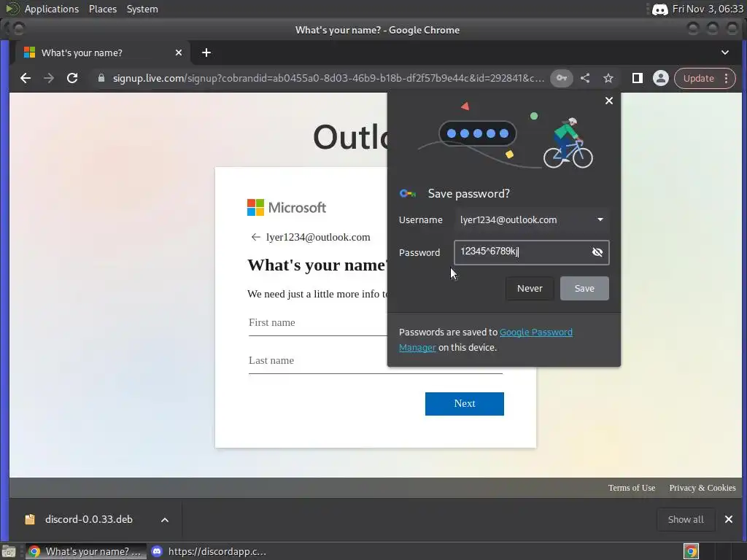
Task: Click the Never button
Action: click(x=530, y=288)
